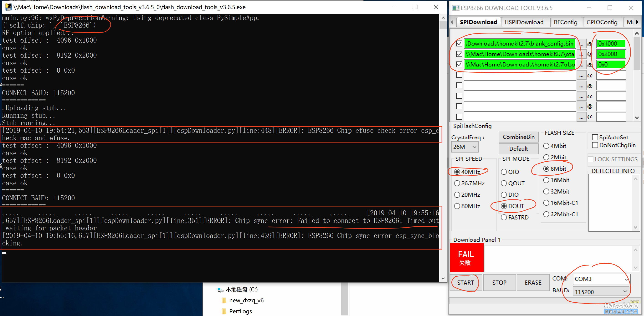The width and height of the screenshot is (644, 316).
Task: Click file list scrollbar down arrow
Action: point(636,118)
